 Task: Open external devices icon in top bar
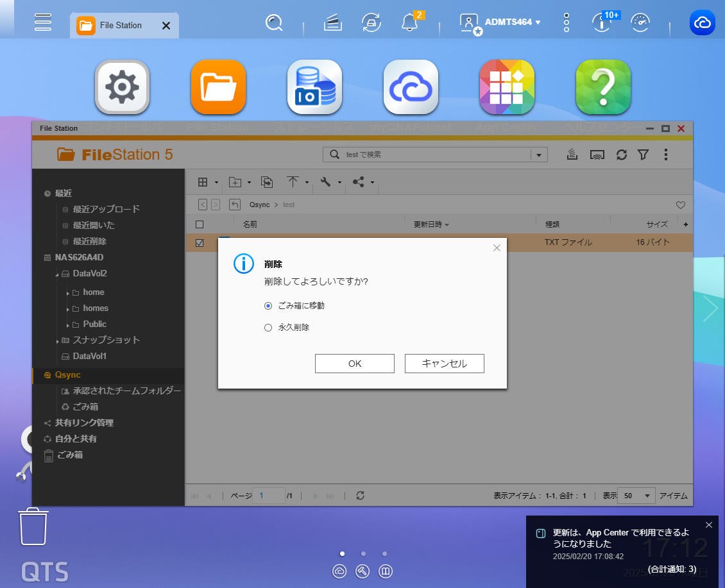coord(371,22)
